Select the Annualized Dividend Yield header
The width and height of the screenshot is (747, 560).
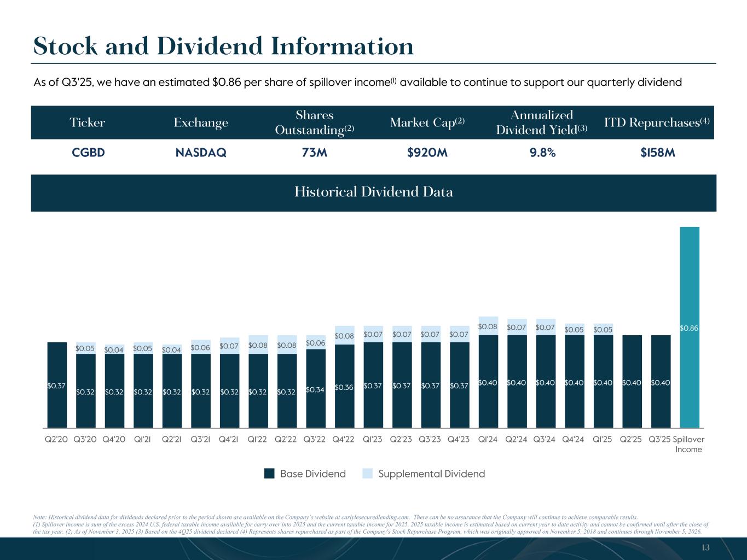click(x=542, y=122)
